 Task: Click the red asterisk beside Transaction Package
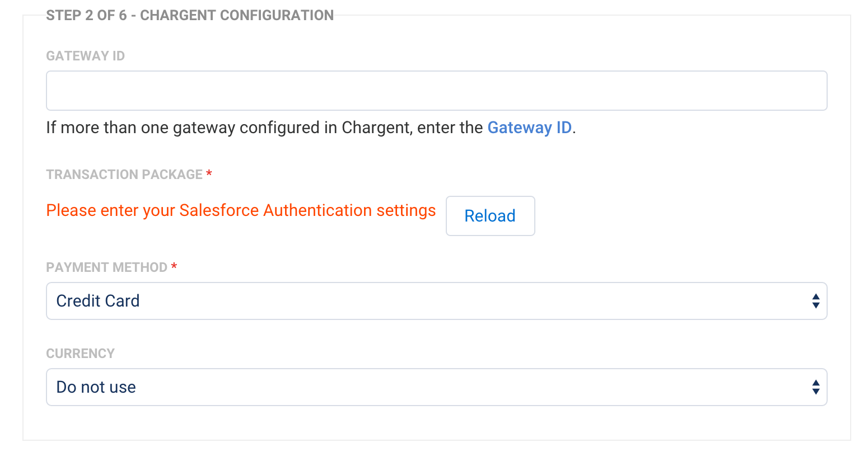[209, 175]
